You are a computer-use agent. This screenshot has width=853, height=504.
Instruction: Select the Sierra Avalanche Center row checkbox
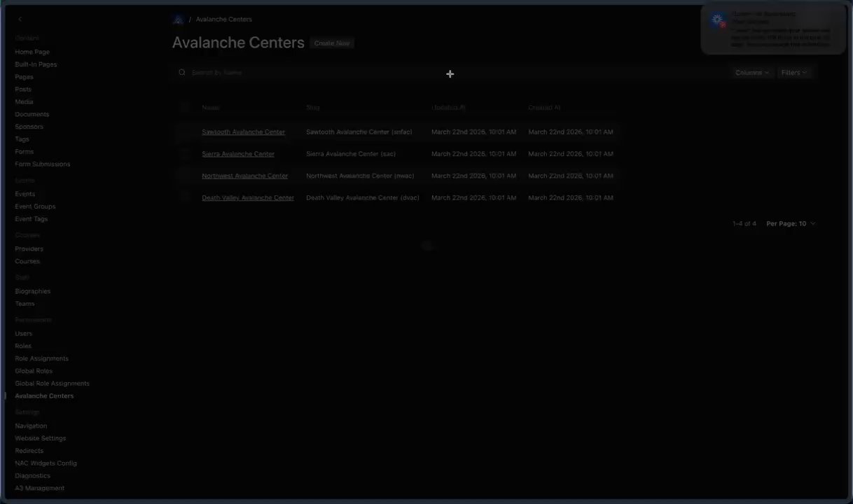click(185, 154)
